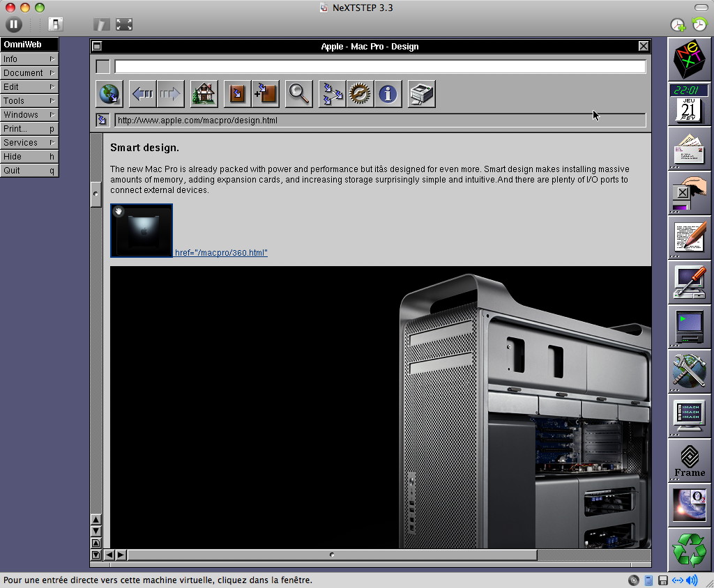Take a snapshot with clock plus icon
This screenshot has width=714, height=588.
[x=678, y=24]
